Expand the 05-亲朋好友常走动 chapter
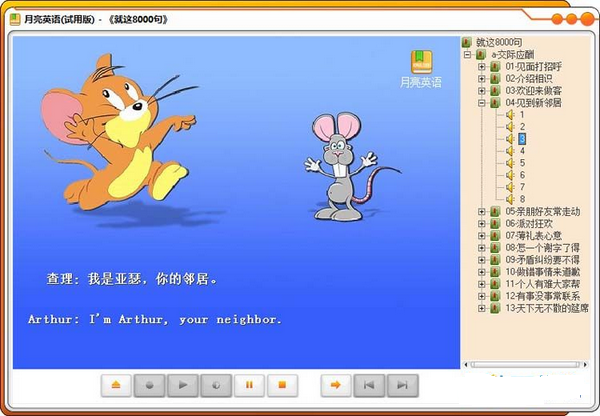The height and width of the screenshot is (416, 600). coord(481,212)
